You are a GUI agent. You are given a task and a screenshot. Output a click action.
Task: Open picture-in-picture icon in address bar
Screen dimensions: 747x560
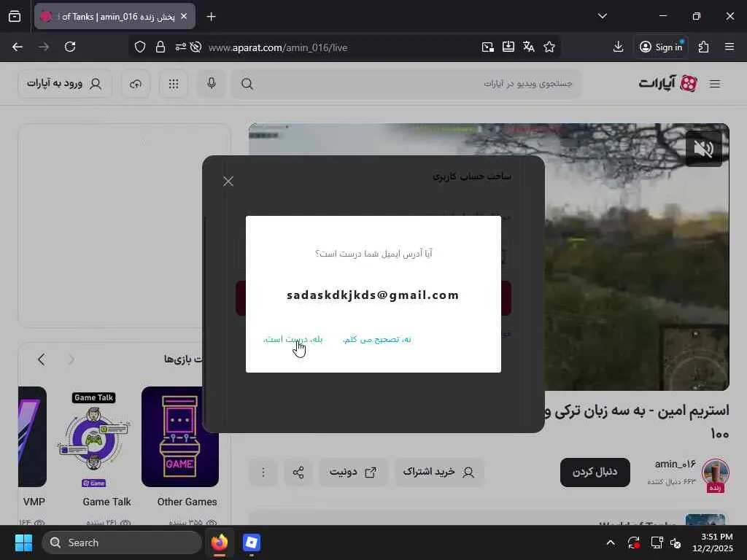(487, 47)
